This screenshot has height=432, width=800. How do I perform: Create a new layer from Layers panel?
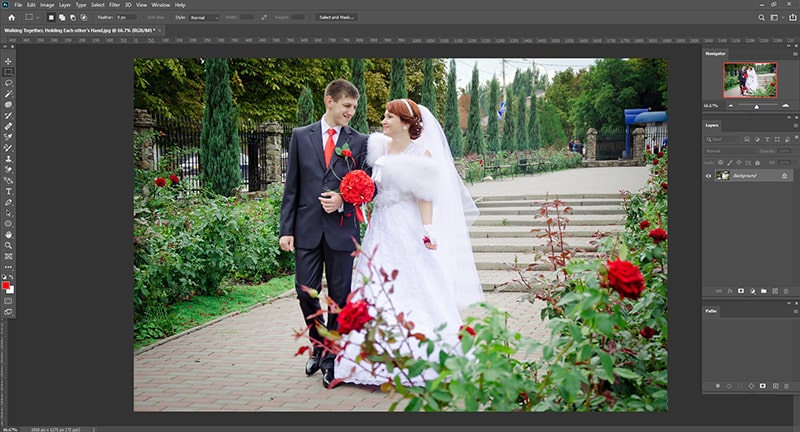click(774, 291)
